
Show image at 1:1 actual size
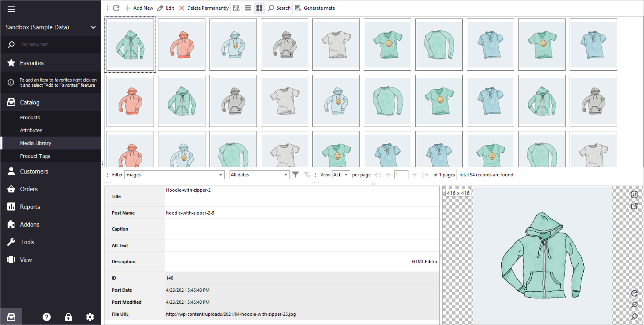click(634, 195)
